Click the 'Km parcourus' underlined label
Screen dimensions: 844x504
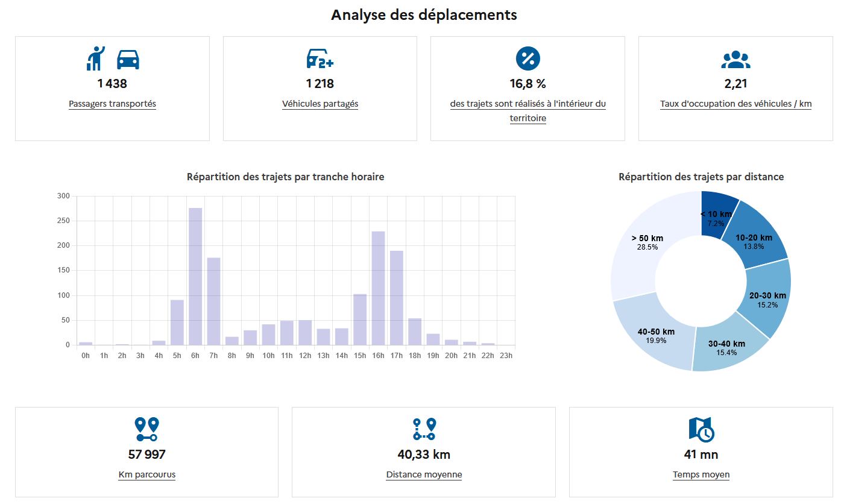coord(146,474)
